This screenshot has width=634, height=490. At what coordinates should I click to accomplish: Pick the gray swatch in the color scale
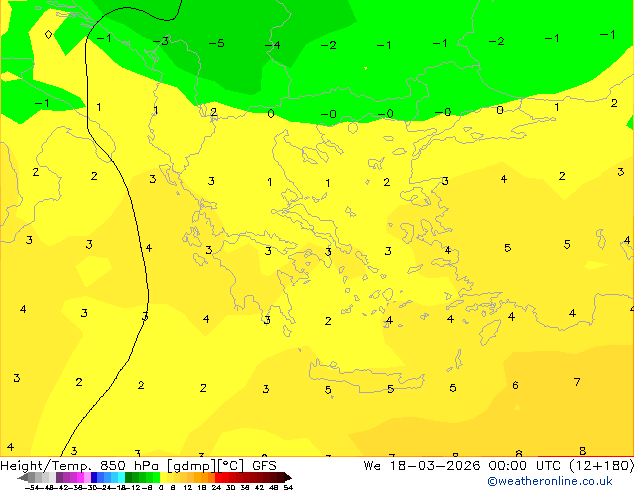point(31,477)
